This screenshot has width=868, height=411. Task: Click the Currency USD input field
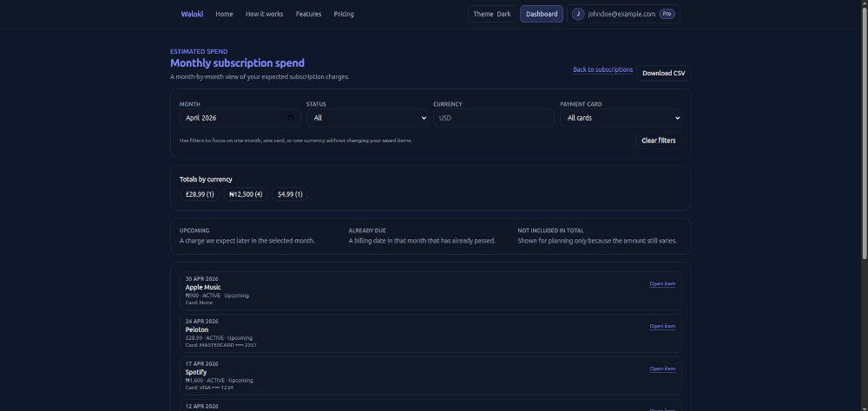tap(493, 118)
